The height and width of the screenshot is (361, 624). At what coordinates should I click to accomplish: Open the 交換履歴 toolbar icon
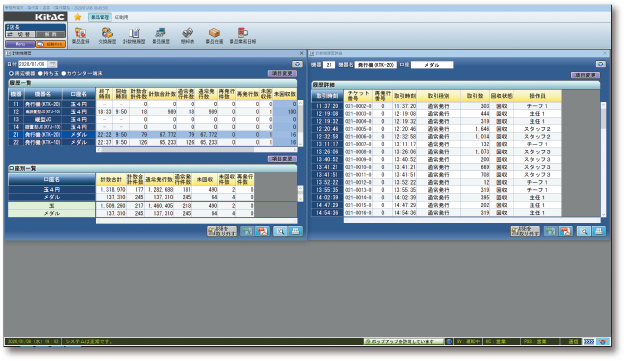(107, 35)
